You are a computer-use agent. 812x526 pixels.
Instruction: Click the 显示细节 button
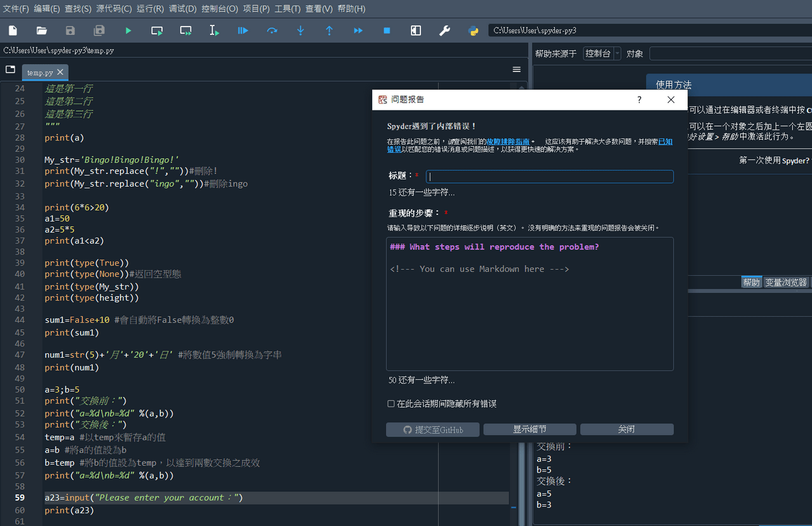click(x=529, y=429)
